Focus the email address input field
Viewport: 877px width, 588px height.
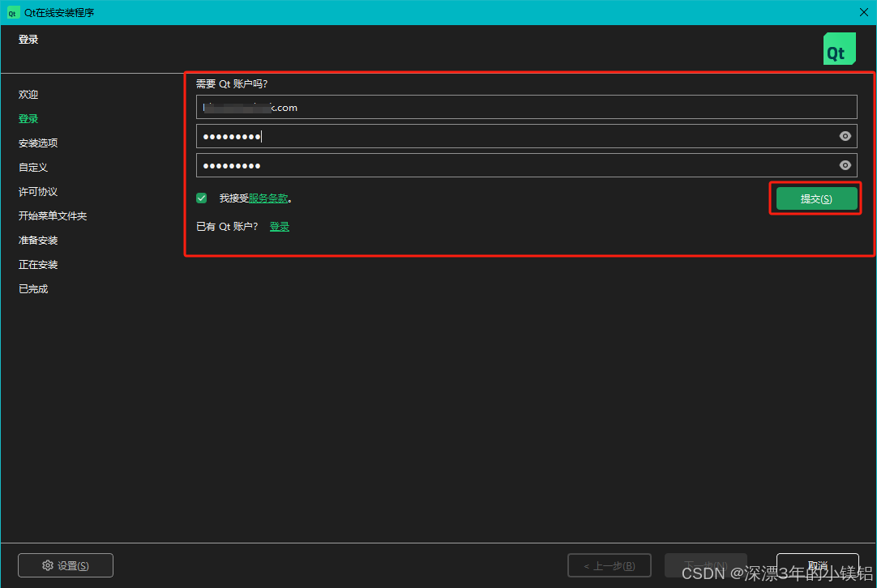tap(526, 107)
